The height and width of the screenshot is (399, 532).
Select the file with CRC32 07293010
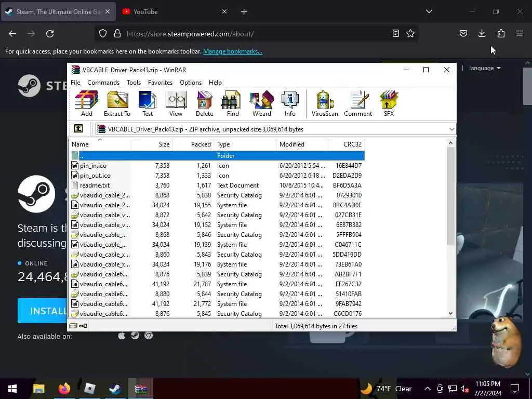217,195
